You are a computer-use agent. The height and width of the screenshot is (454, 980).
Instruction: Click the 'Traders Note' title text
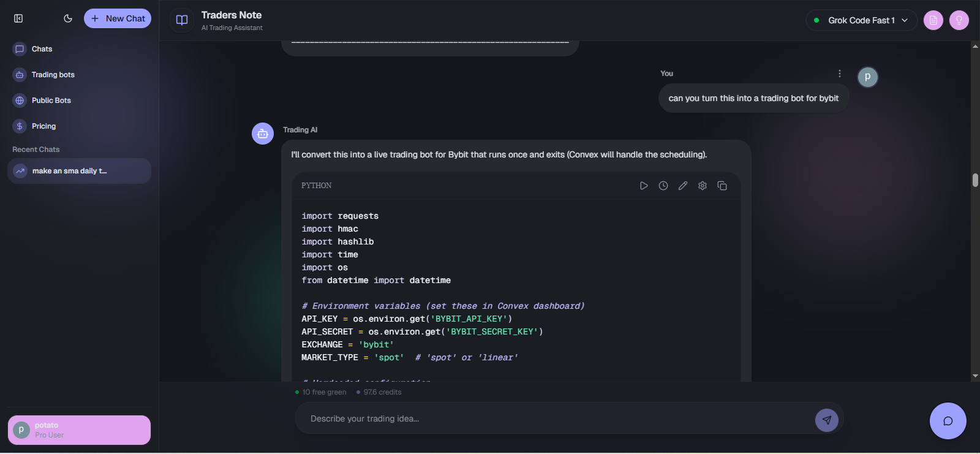click(232, 15)
